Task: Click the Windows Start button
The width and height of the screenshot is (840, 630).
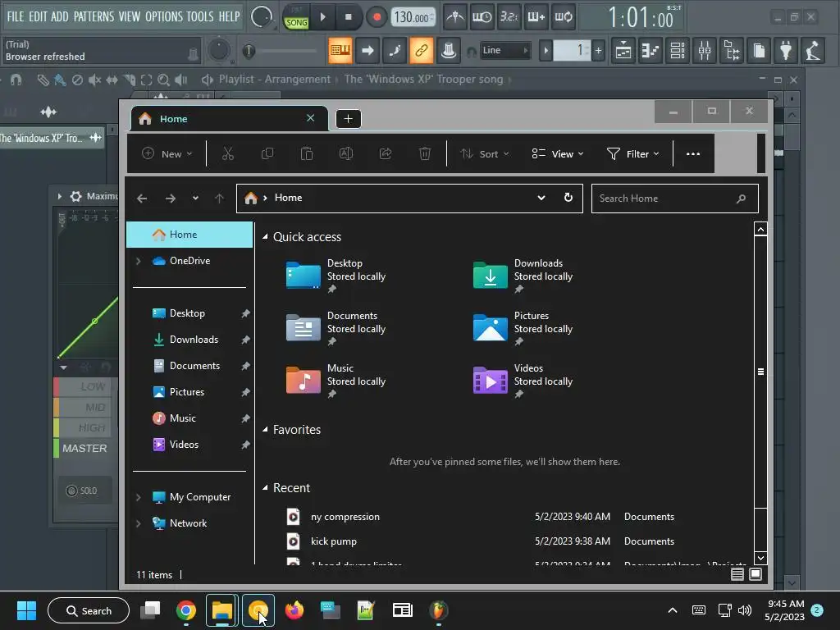Action: 26,610
